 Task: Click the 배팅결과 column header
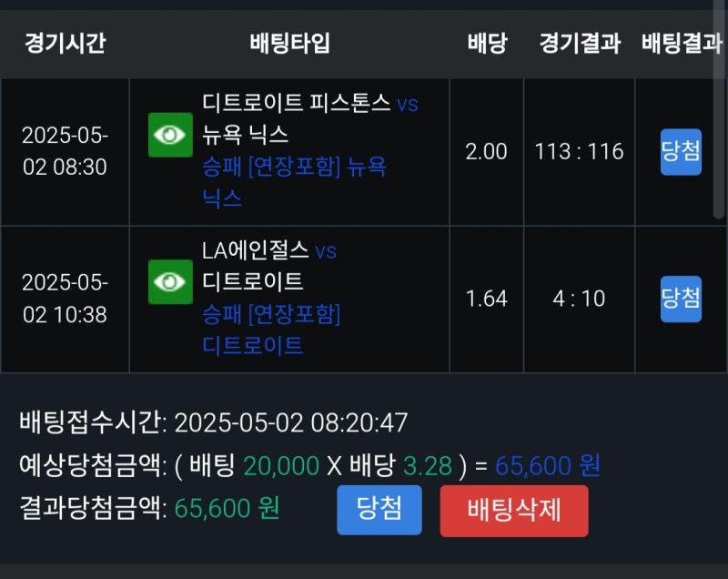(x=682, y=43)
